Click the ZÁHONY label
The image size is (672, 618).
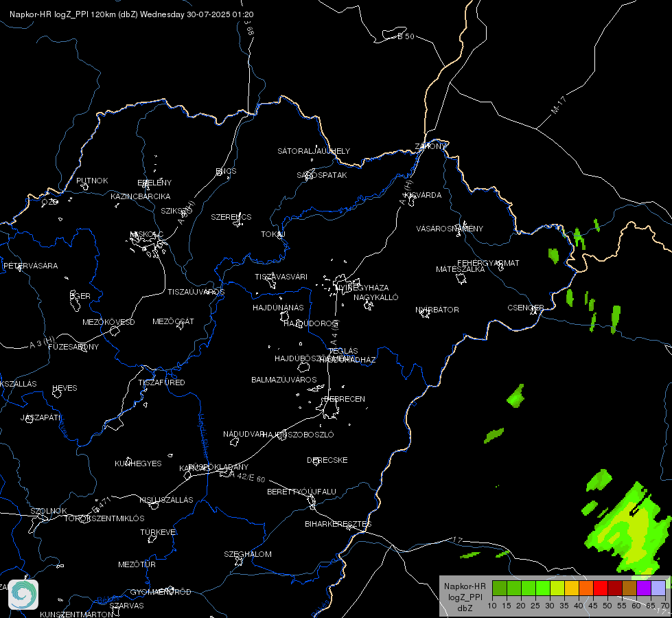[x=430, y=146]
